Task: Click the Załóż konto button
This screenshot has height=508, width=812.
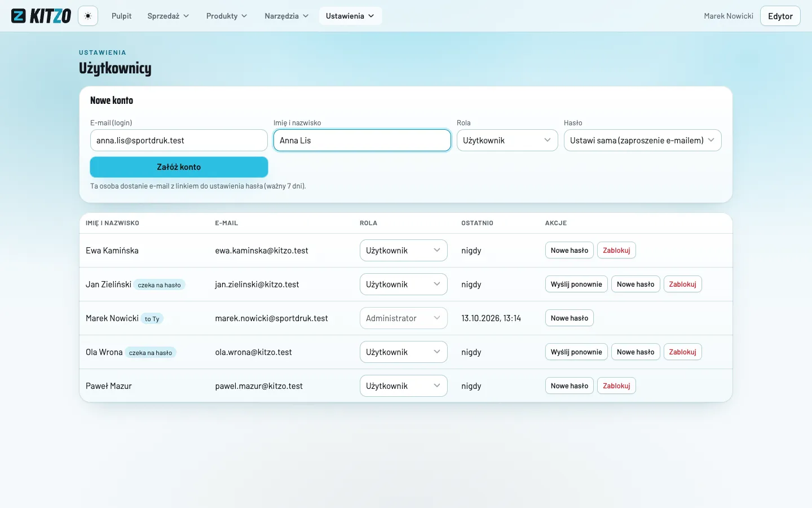Action: pos(179,167)
